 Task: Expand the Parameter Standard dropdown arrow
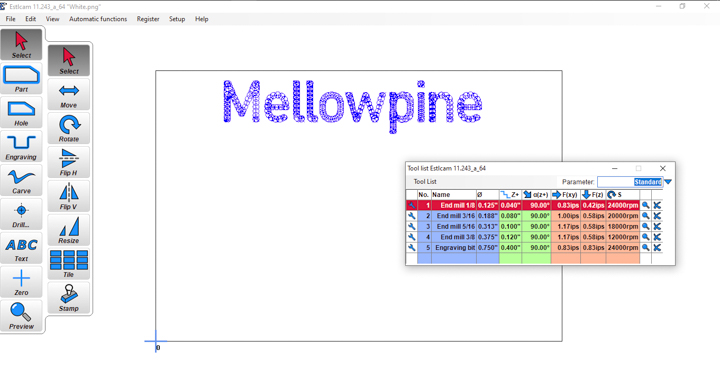[668, 182]
